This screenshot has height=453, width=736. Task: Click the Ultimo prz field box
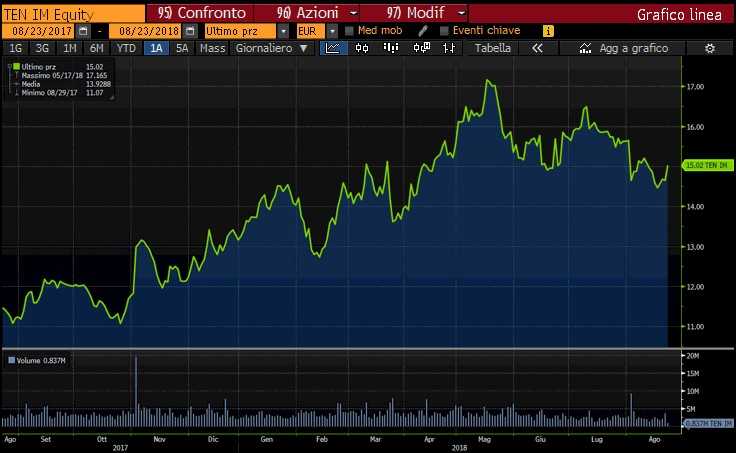point(240,31)
